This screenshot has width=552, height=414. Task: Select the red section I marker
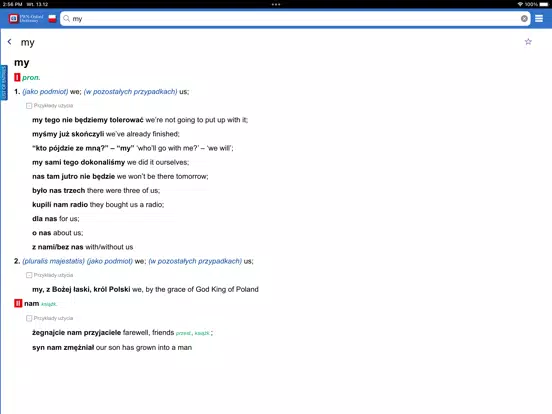click(x=17, y=77)
